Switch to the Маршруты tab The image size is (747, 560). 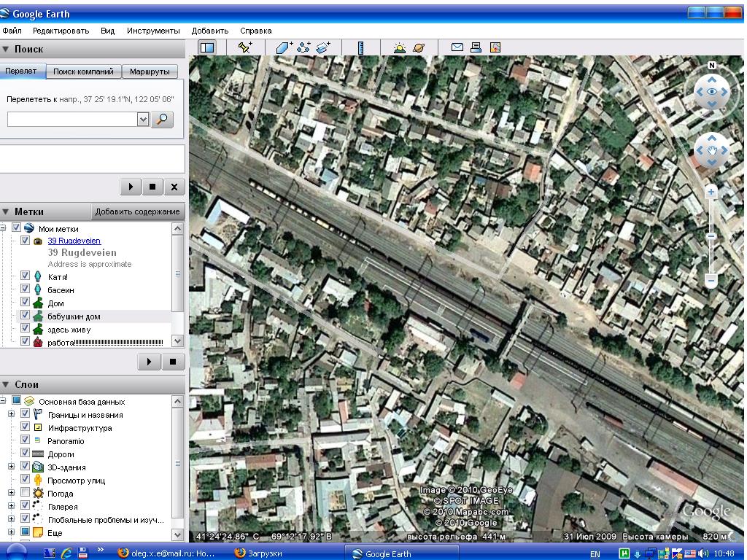150,71
